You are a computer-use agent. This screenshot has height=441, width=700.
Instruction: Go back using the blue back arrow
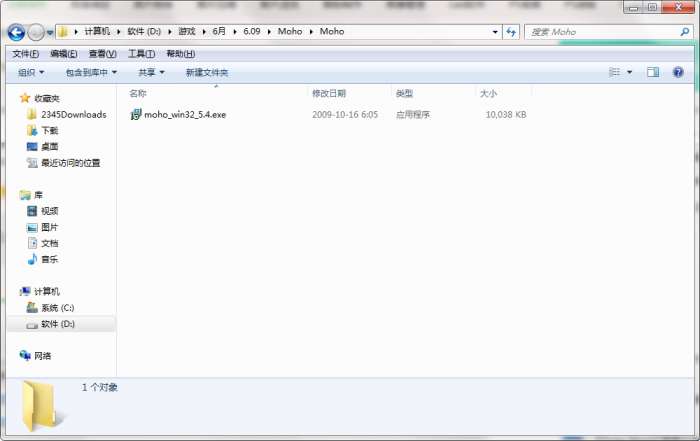pos(16,32)
